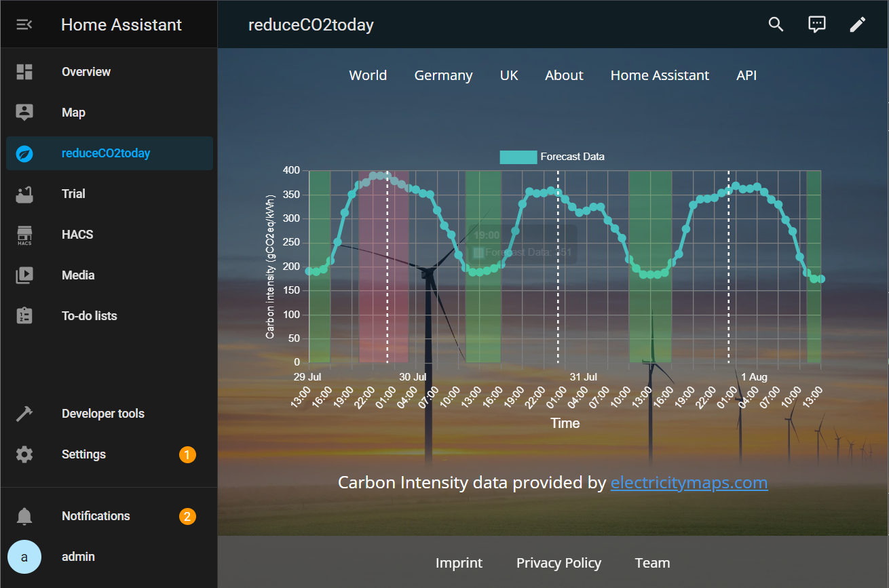Open the Trial dashboard
Screen dimensions: 889x588
pos(109,194)
